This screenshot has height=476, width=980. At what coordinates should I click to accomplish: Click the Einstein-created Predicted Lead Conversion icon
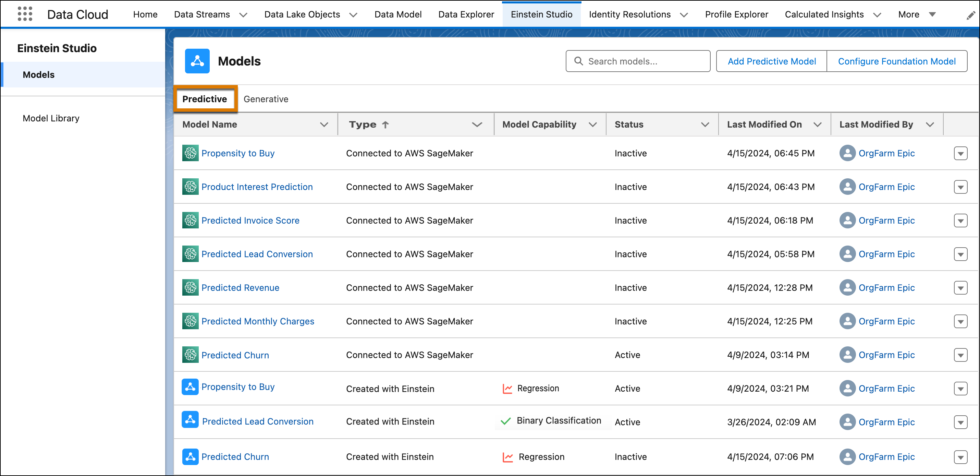click(190, 420)
